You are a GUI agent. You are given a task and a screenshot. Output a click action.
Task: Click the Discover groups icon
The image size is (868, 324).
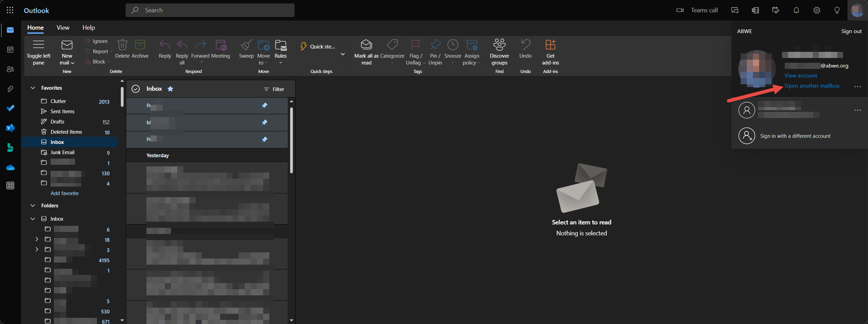(499, 45)
